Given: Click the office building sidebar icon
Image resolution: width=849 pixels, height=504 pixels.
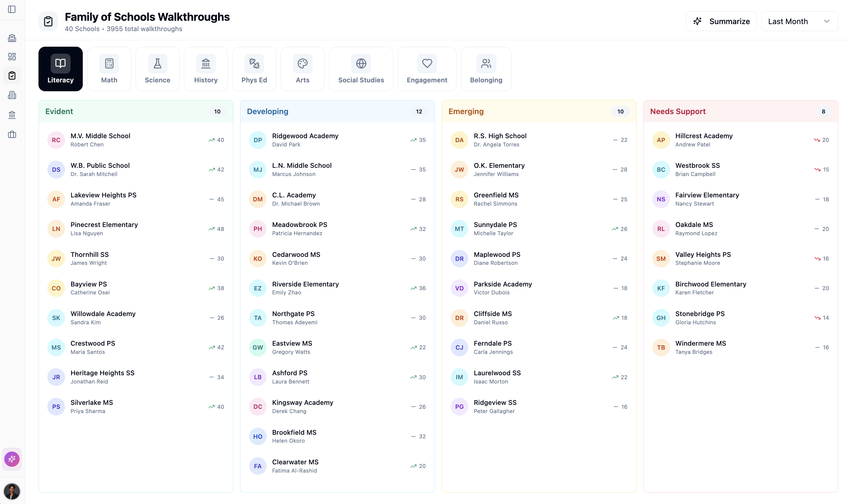Looking at the screenshot, I should coord(12,95).
